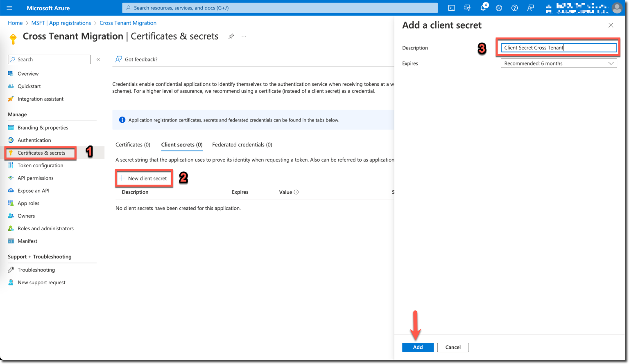Navigate to App registrations breadcrumb

[61, 23]
